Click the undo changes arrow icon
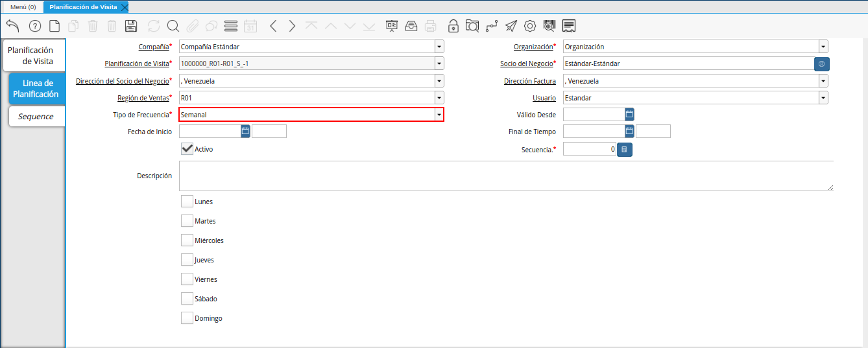The height and width of the screenshot is (348, 868). point(12,26)
